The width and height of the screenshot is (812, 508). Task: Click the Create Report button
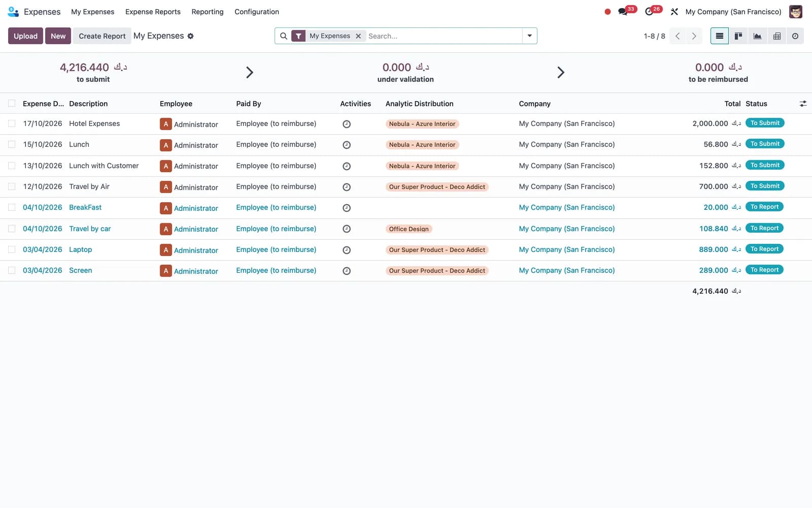(102, 36)
